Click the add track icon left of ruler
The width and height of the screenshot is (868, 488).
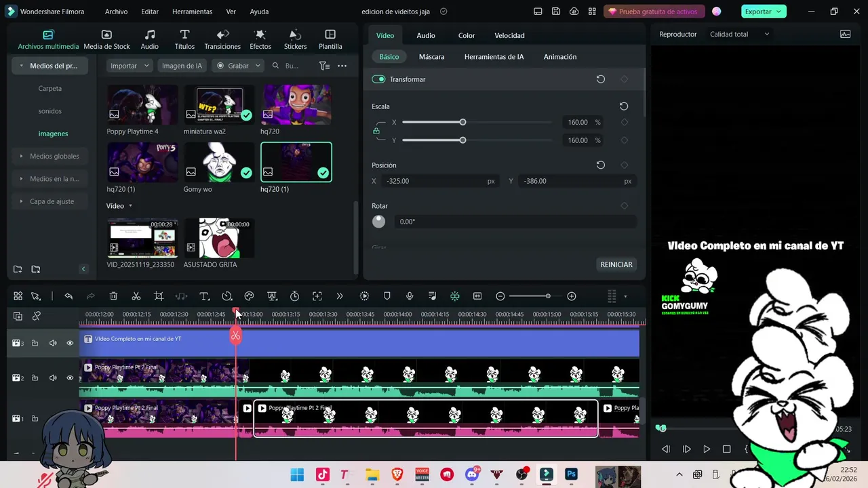[x=18, y=316]
